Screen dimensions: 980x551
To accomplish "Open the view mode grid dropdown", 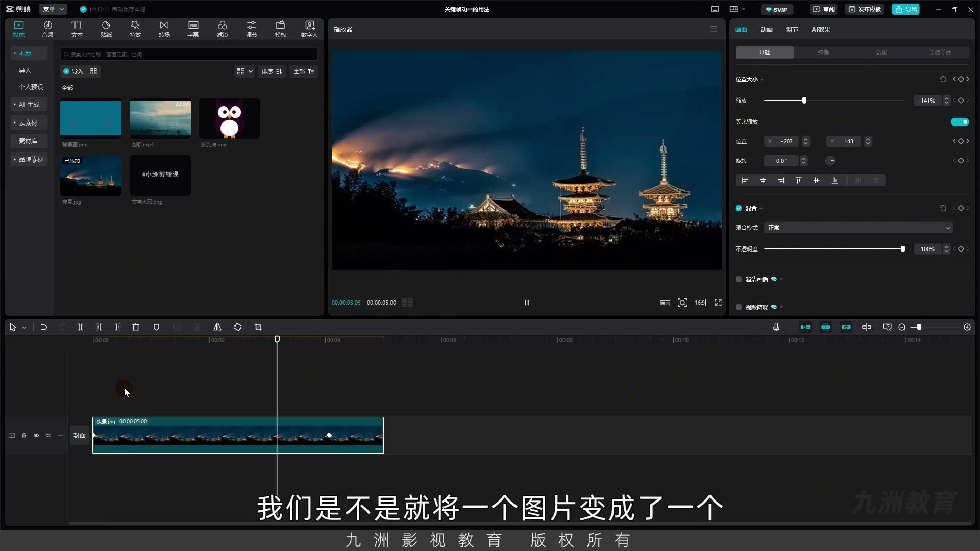I will pyautogui.click(x=244, y=71).
